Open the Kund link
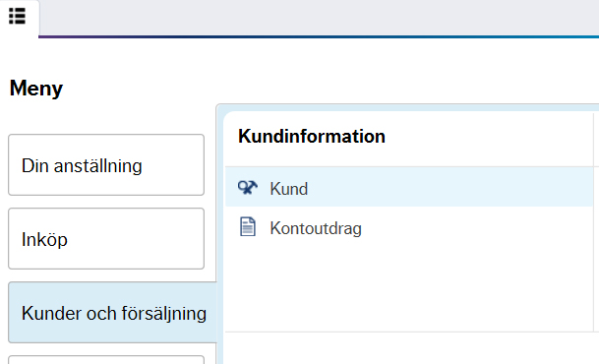599x364 pixels. pos(289,189)
